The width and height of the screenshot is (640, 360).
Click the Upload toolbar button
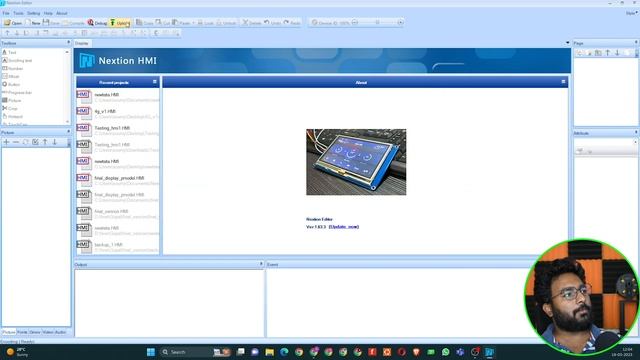[120, 23]
